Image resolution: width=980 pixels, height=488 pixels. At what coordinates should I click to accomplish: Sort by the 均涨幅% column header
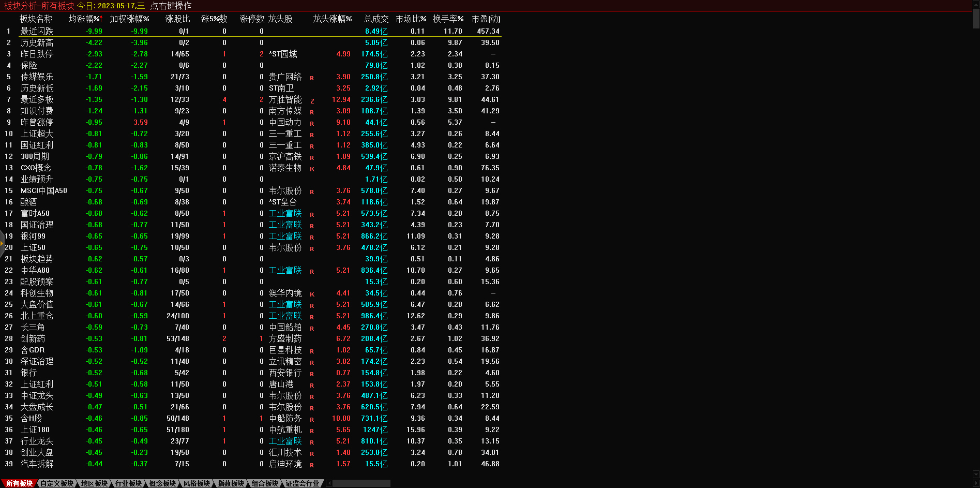(x=84, y=19)
